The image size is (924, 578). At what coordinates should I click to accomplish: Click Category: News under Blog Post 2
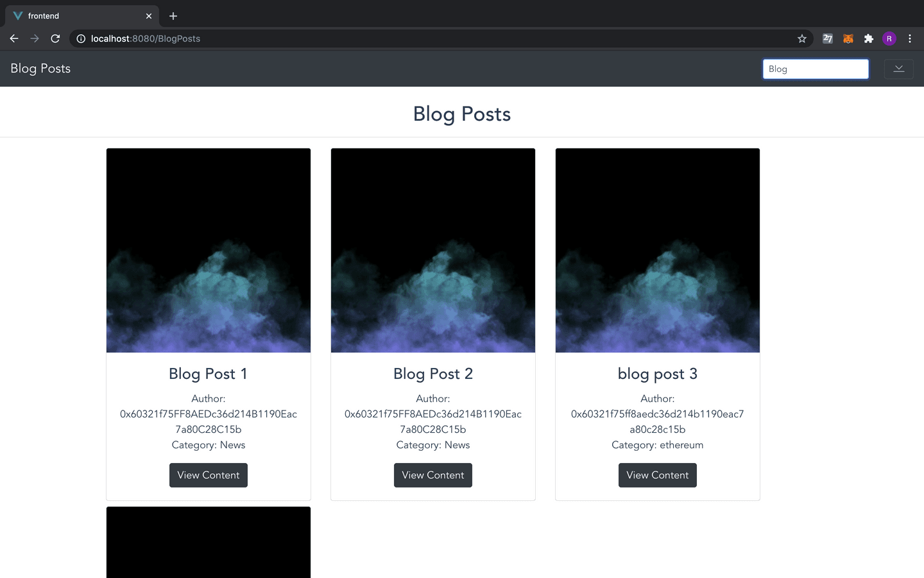tap(433, 445)
